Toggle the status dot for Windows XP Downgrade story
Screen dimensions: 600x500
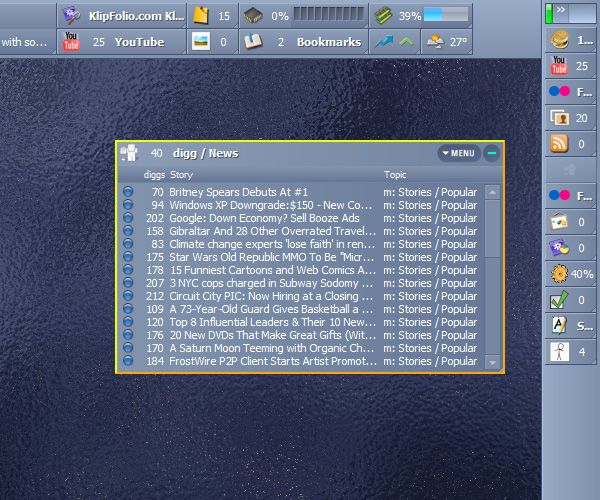pos(128,204)
